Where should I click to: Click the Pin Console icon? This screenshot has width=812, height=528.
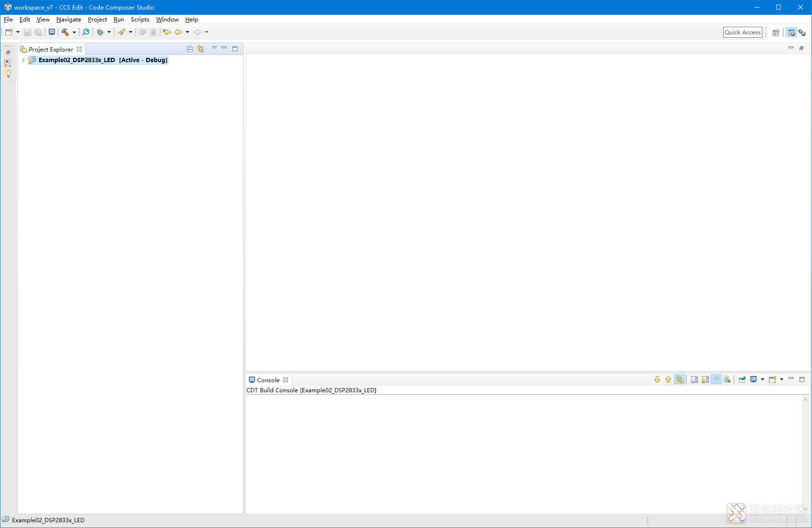click(x=742, y=379)
